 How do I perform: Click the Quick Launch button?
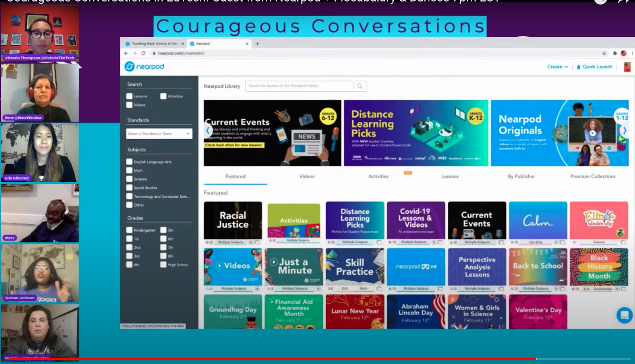(x=594, y=67)
